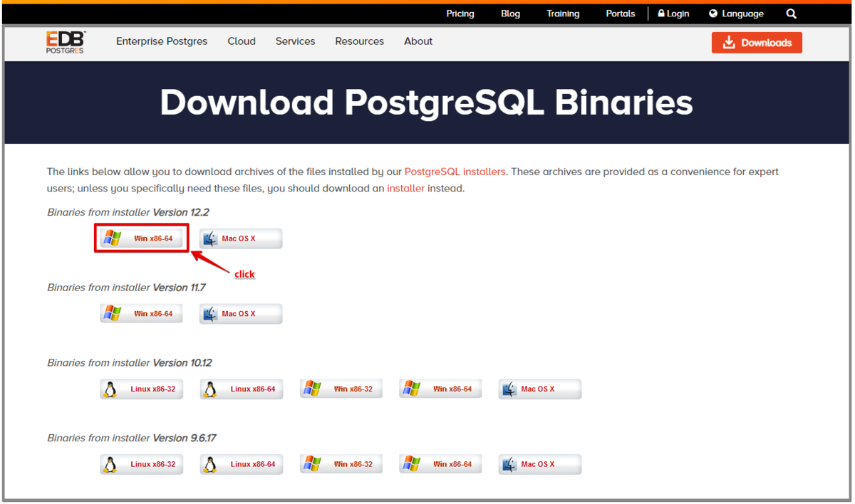
Task: Open the Resources navigation menu
Action: click(x=359, y=41)
